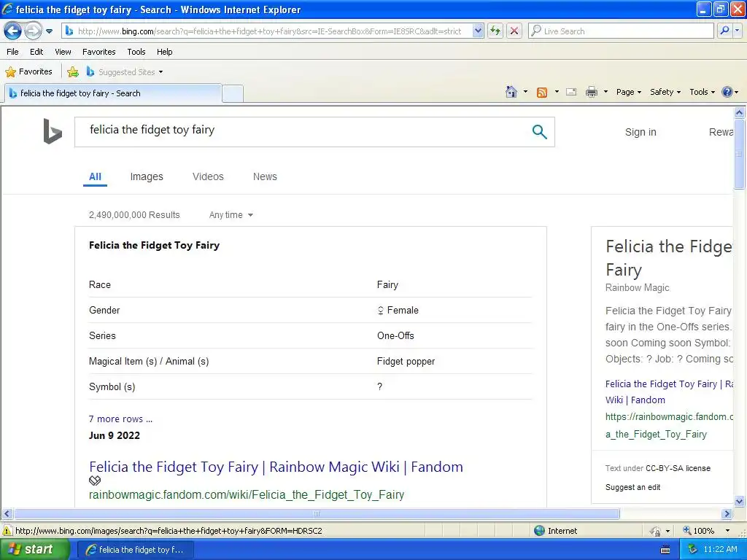
Task: Click the Live Search input box
Action: point(621,31)
